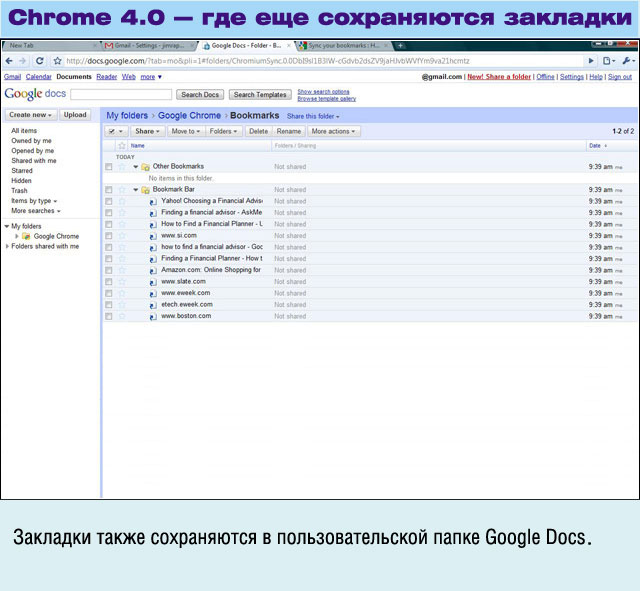The width and height of the screenshot is (640, 591).
Task: Check the www.boston.com row checkbox
Action: pos(109,316)
